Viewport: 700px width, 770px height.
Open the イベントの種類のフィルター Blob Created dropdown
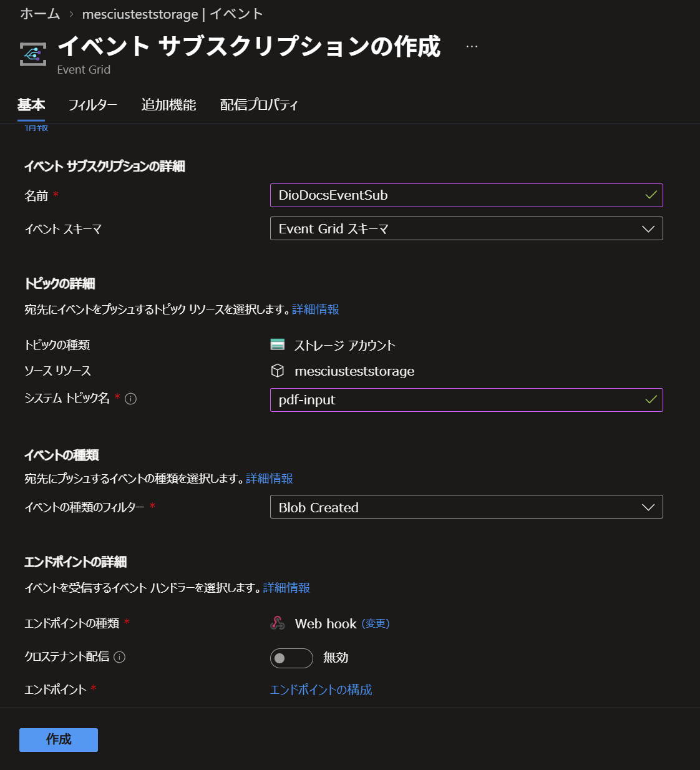point(467,507)
